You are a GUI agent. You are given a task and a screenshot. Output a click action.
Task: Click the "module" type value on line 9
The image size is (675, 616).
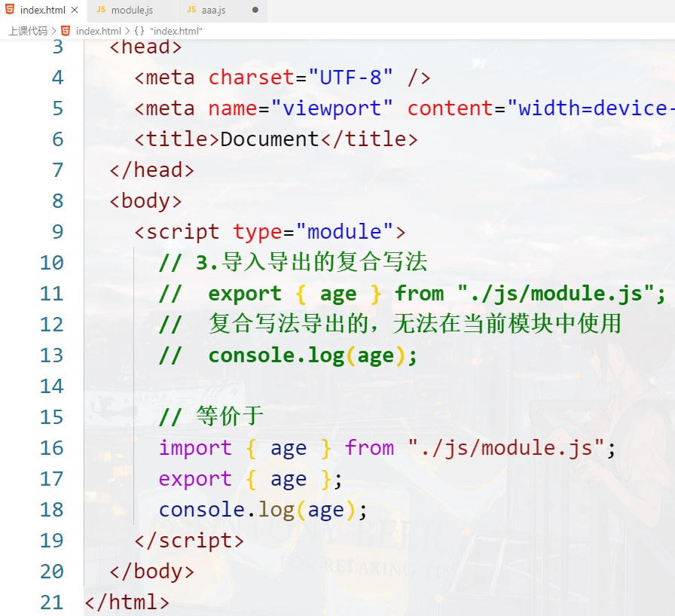[x=344, y=232]
